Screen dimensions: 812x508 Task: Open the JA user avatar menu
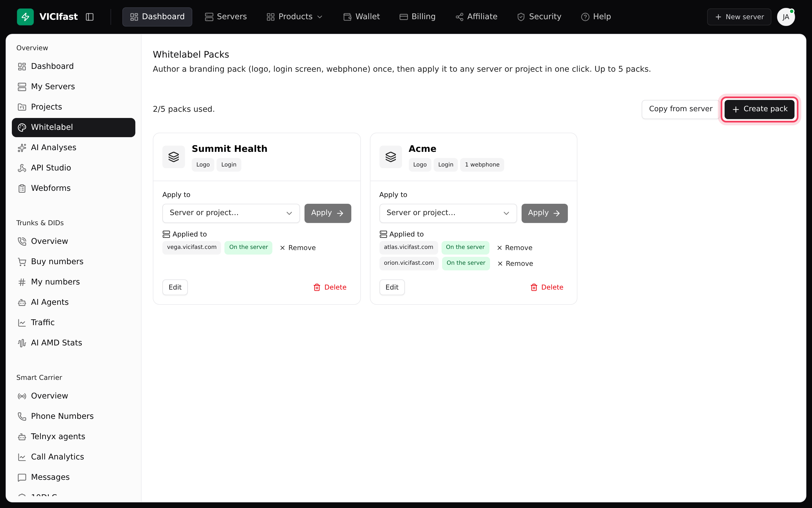pyautogui.click(x=785, y=17)
